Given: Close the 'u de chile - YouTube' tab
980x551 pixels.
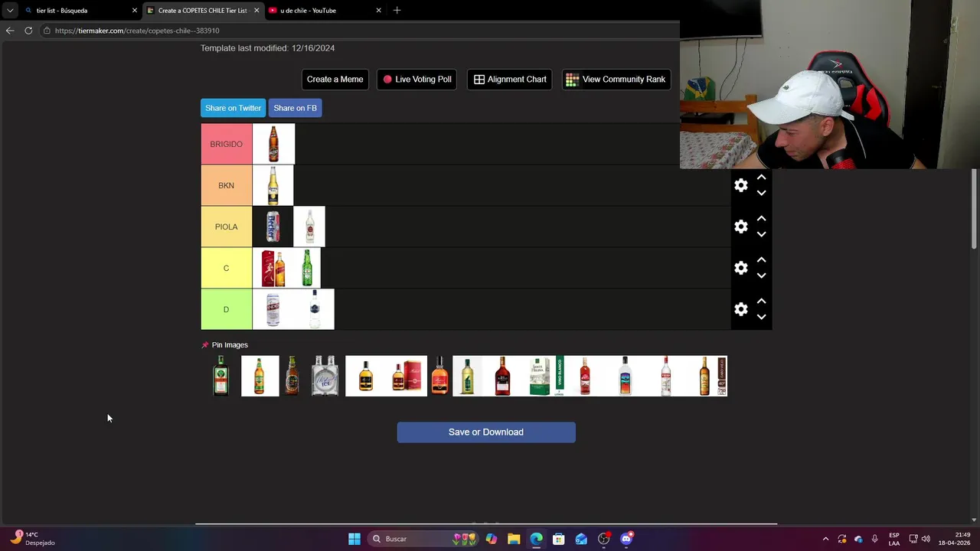Looking at the screenshot, I should [x=378, y=11].
